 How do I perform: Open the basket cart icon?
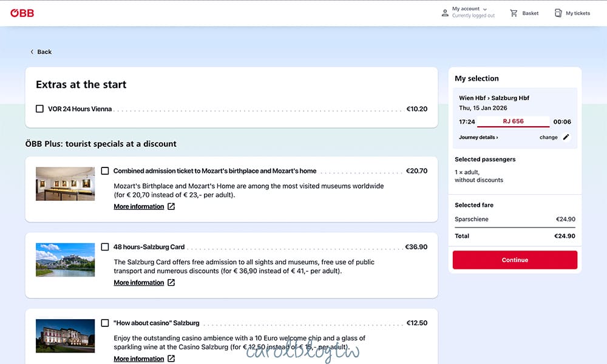(x=514, y=13)
